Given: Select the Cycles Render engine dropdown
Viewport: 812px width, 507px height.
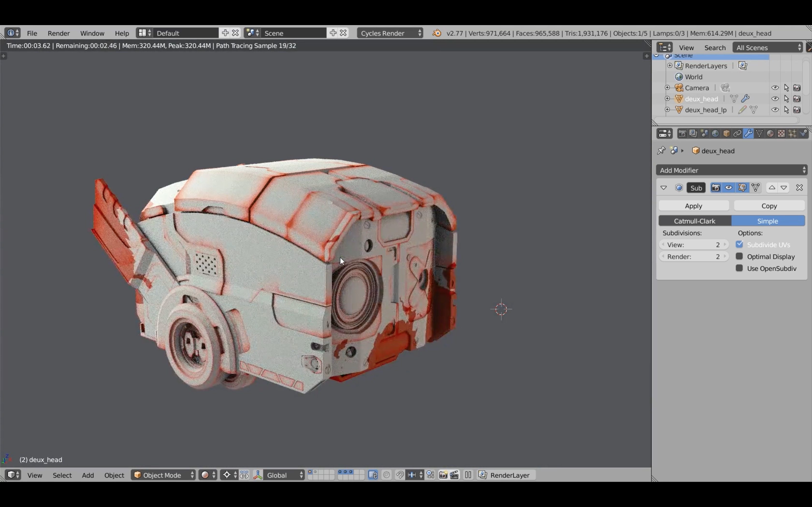Looking at the screenshot, I should [389, 33].
